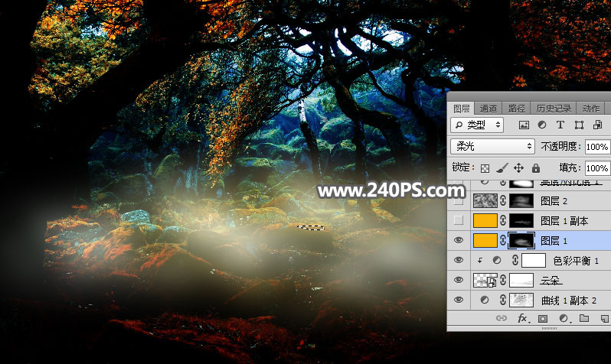
Task: Open the 动作 (Actions) tab
Action: click(x=590, y=109)
